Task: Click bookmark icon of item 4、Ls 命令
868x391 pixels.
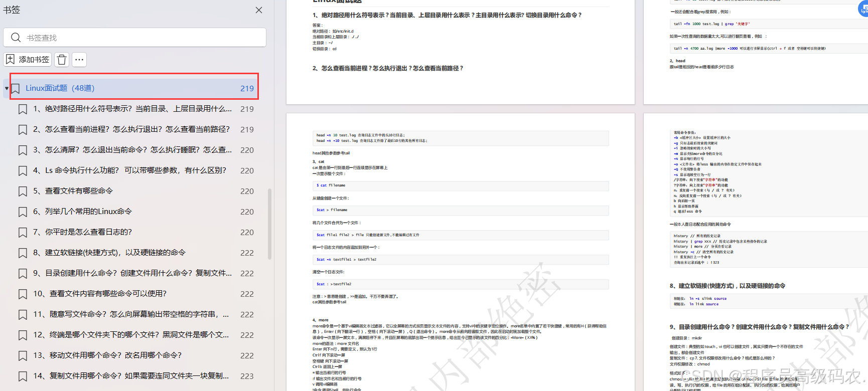Action: coord(23,171)
